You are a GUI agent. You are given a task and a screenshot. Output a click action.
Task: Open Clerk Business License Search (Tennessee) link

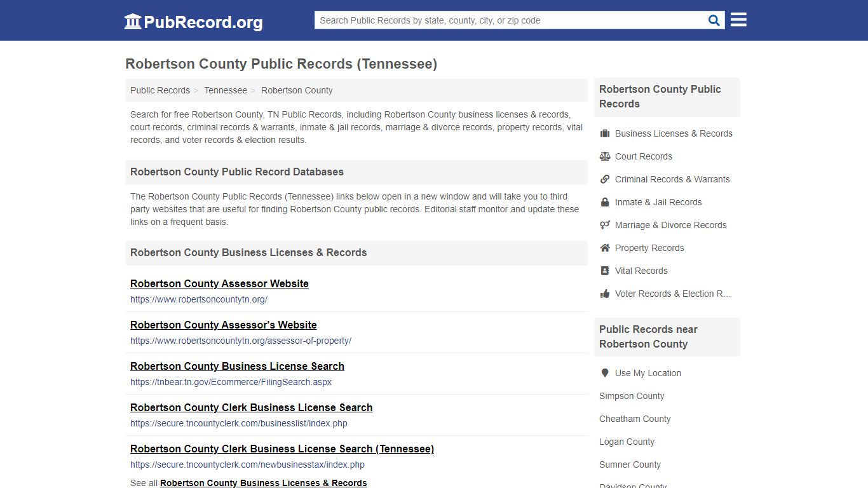(282, 449)
